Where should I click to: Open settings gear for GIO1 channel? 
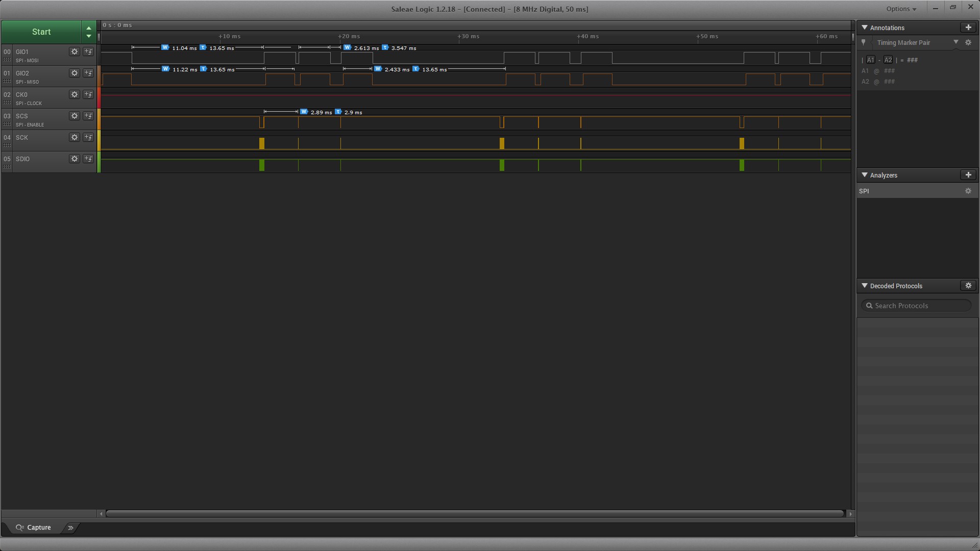[x=75, y=52]
